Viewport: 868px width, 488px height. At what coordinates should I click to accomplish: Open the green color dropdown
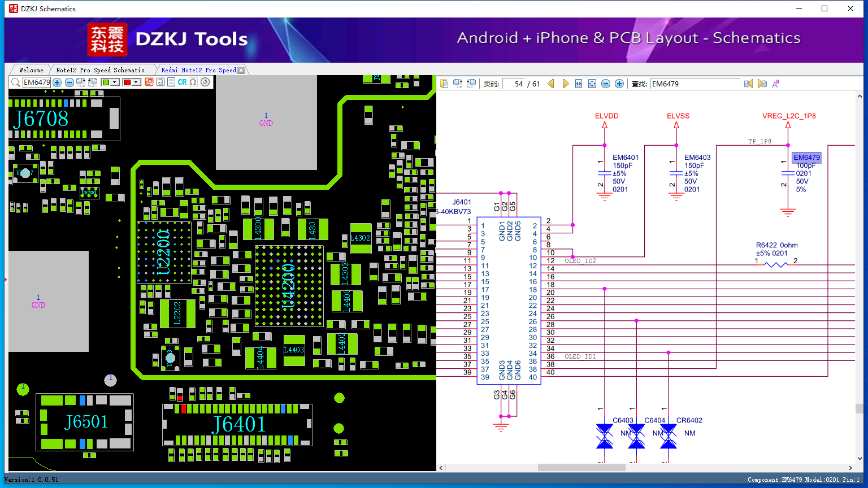click(x=115, y=82)
